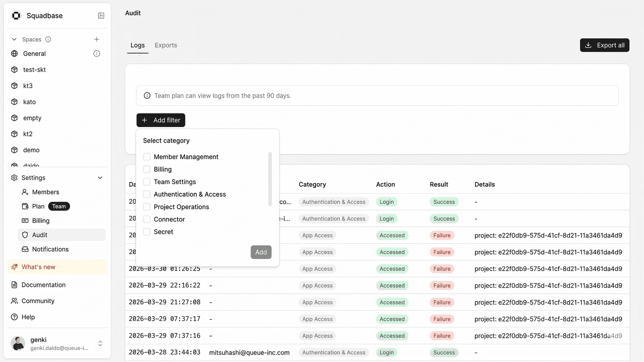644x362 pixels.
Task: Click the 2026-03-29 22:16:22 log row
Action: (377, 285)
